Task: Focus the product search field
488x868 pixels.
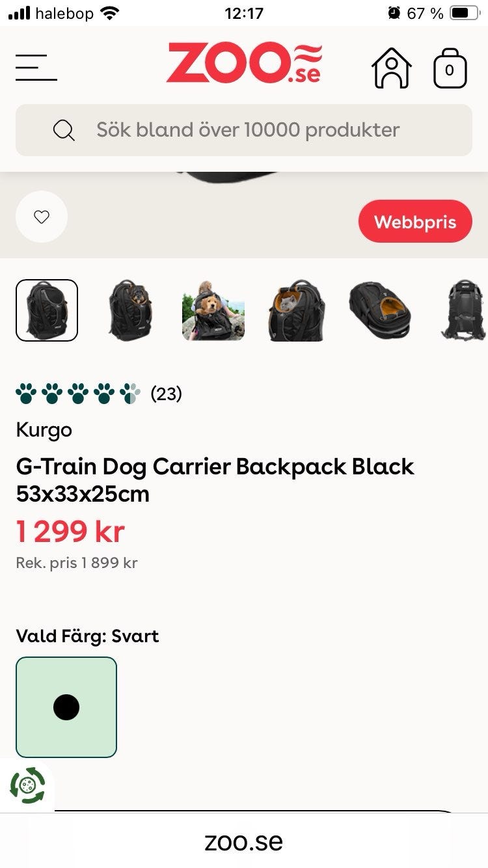Action: pos(244,130)
